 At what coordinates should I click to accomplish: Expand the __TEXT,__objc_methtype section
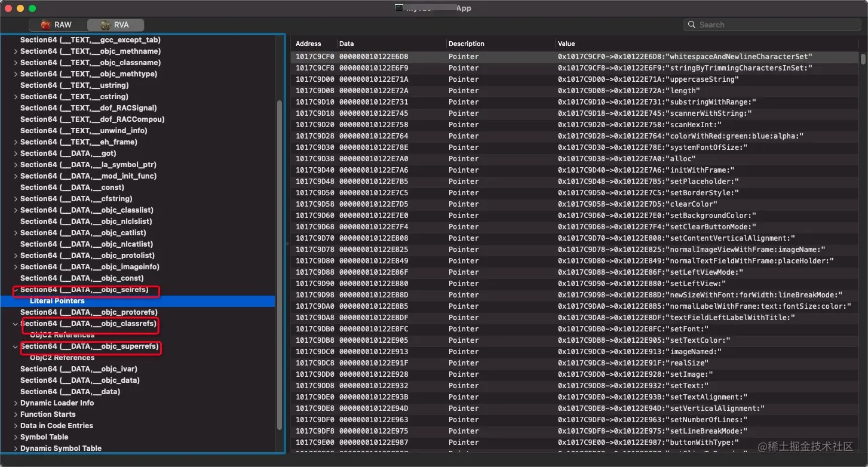pyautogui.click(x=16, y=74)
